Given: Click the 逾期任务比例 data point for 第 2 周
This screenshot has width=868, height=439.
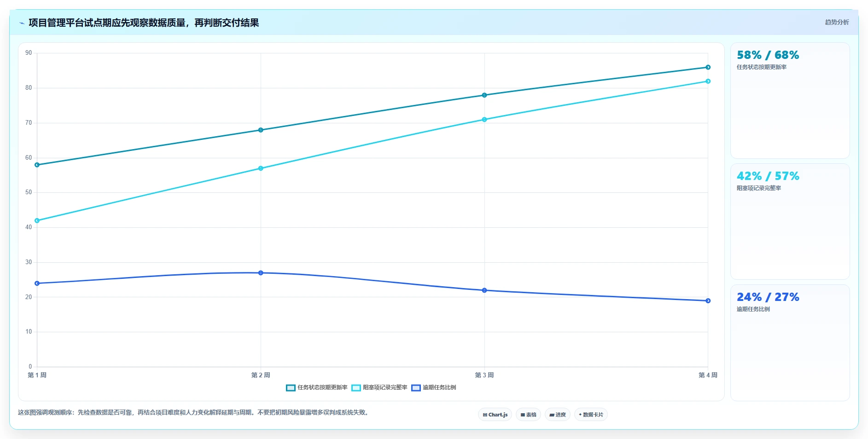Looking at the screenshot, I should [x=261, y=273].
